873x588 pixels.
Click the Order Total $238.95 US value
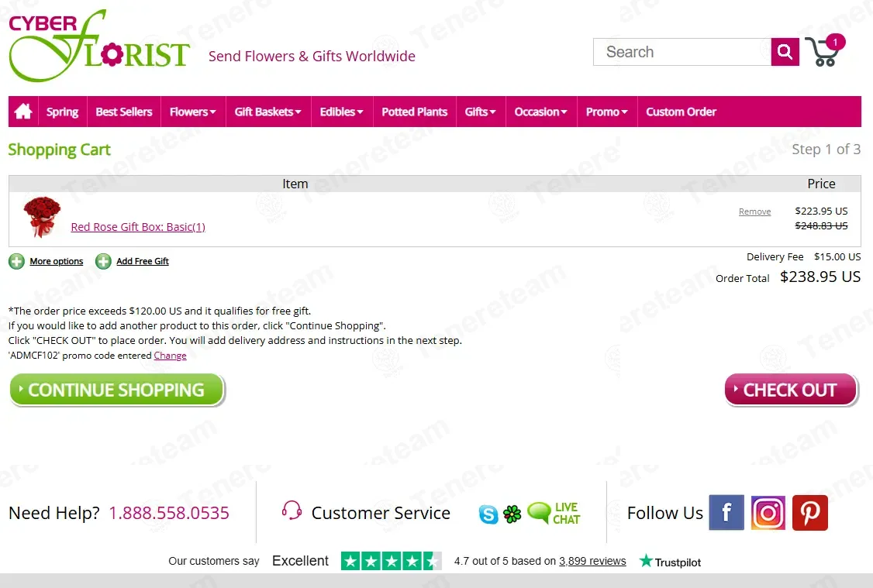(x=820, y=277)
